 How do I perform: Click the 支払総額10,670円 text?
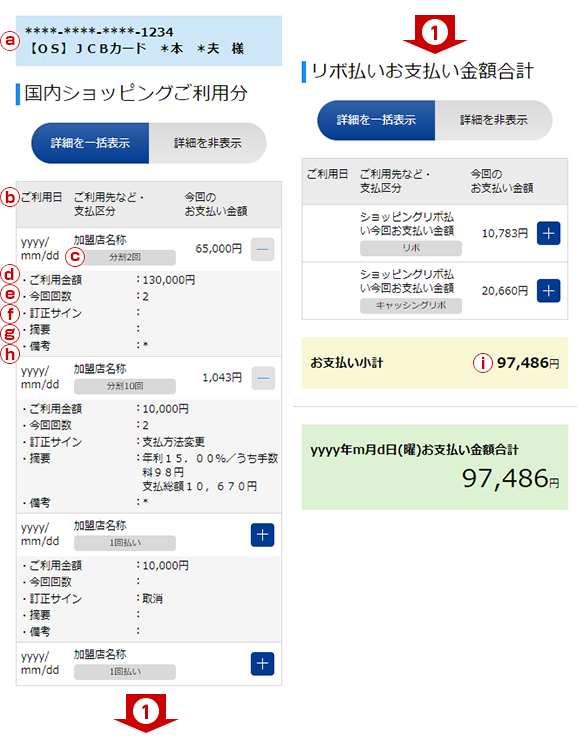200,487
